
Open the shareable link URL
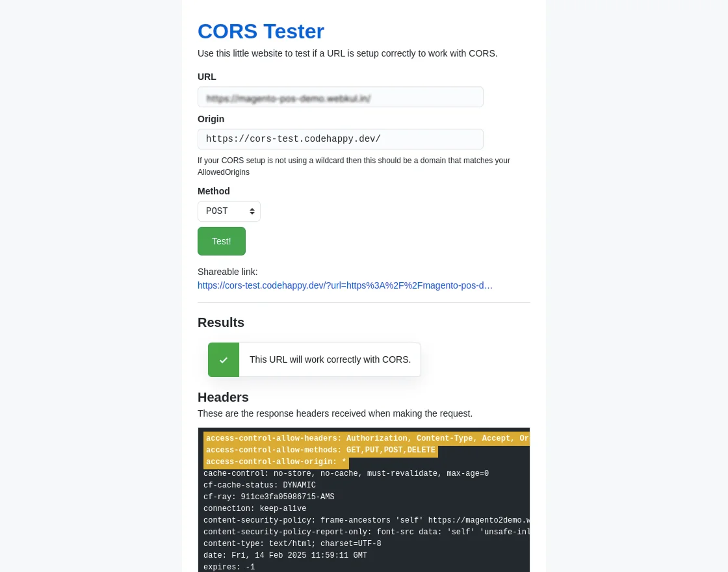[344, 285]
